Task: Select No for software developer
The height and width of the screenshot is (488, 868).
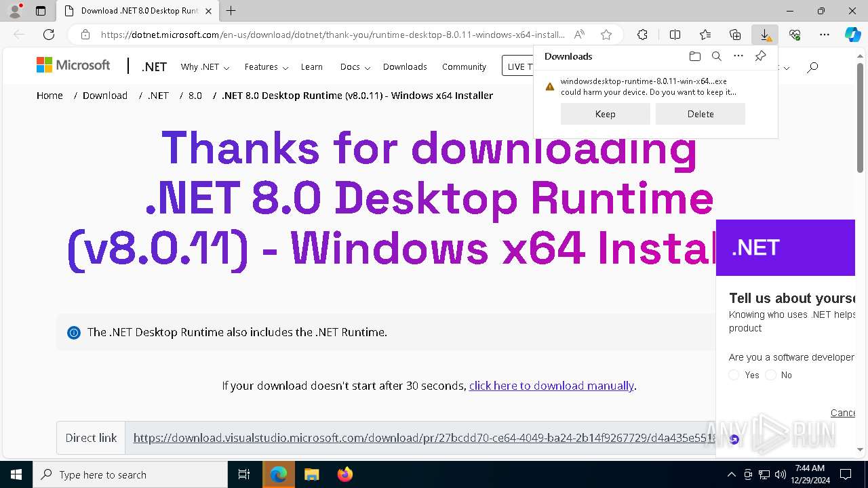Action: click(x=770, y=375)
